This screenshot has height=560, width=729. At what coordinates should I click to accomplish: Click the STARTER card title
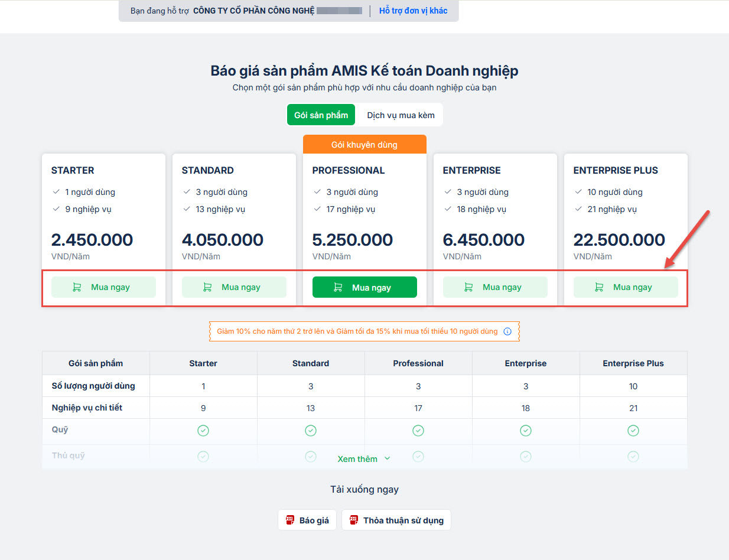73,170
